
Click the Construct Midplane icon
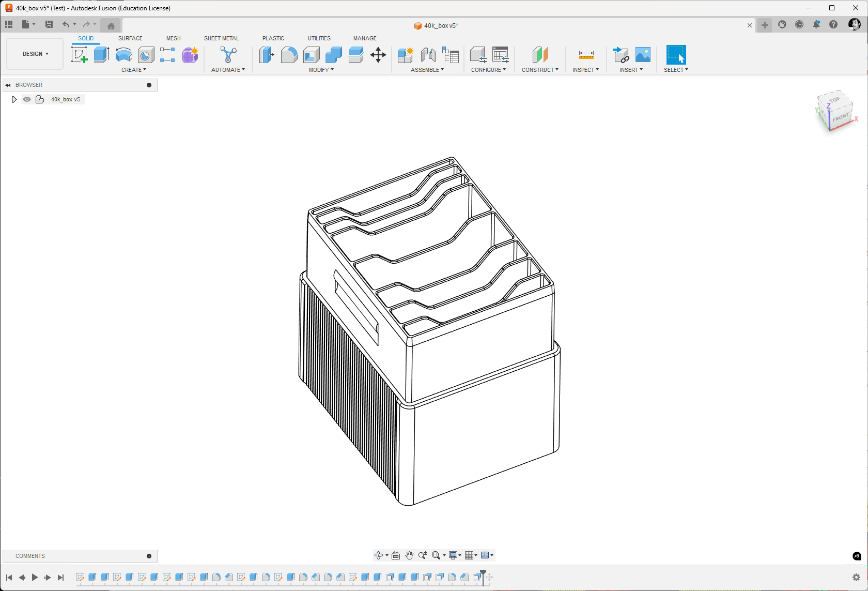click(540, 54)
